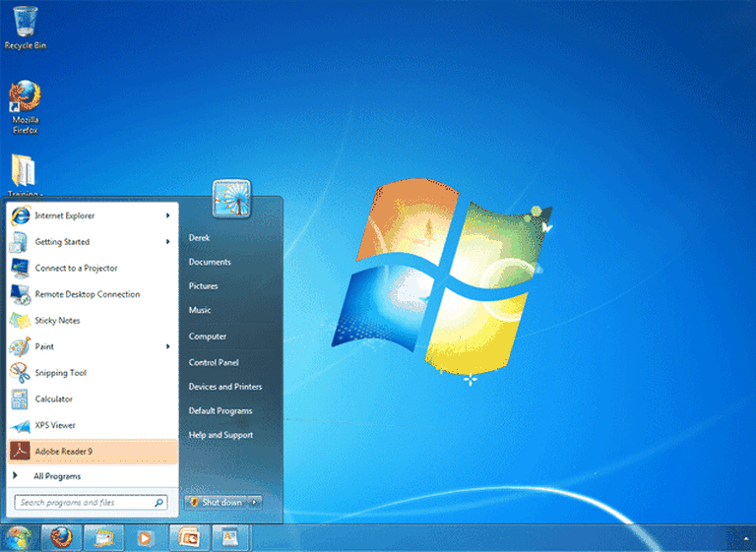756x552 pixels.
Task: Open the taskbar mail/explorer window icon
Action: click(103, 537)
